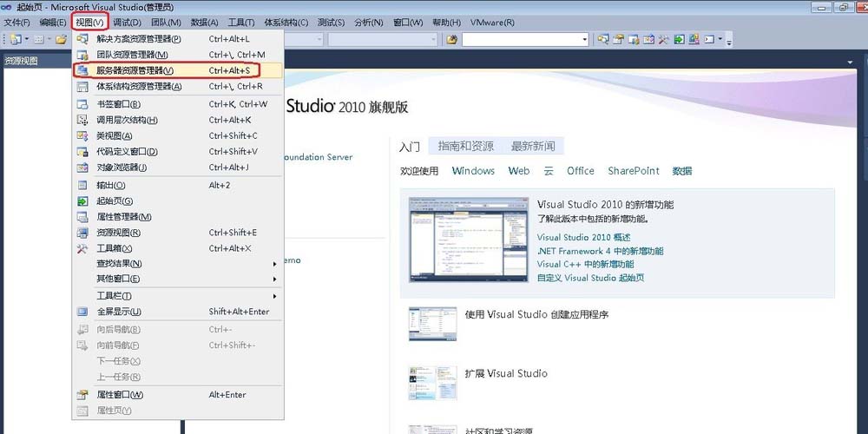Click the 起始页 icon in menu
868x434 pixels.
[82, 201]
